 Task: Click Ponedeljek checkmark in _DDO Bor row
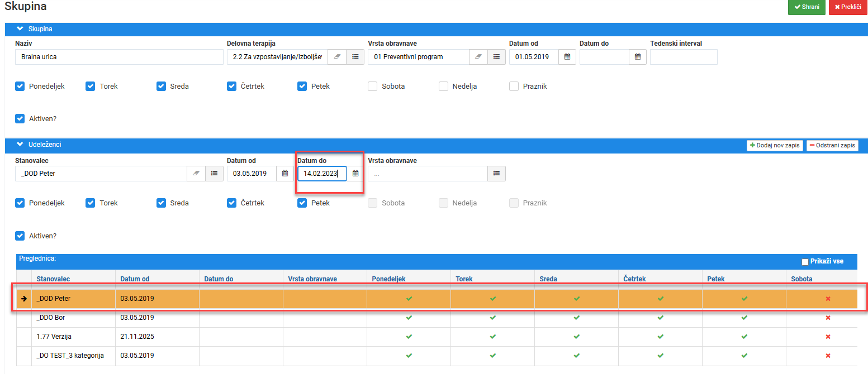pos(409,318)
